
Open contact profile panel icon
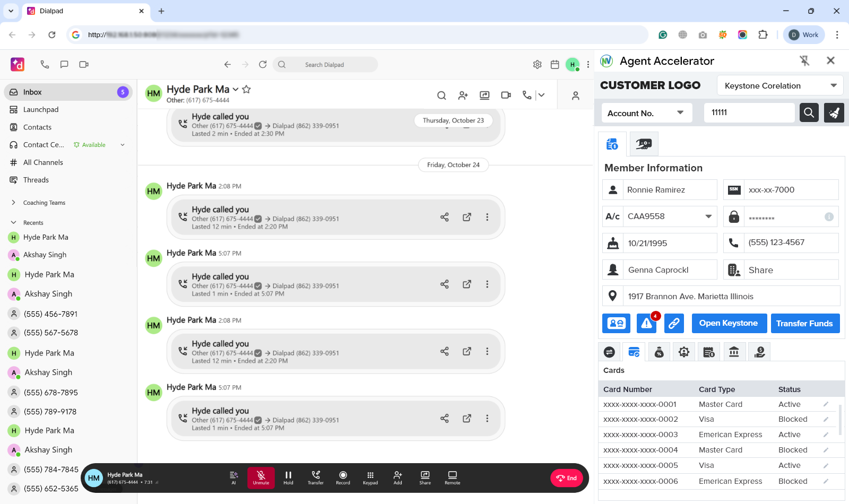[x=576, y=95]
